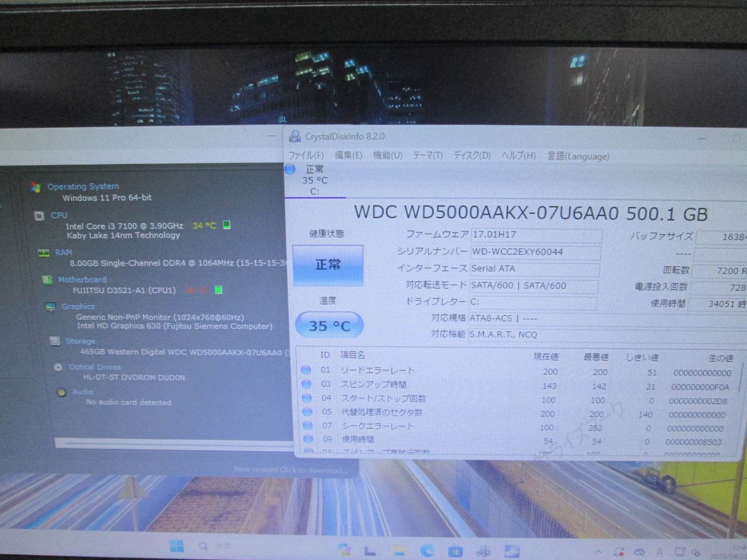Viewport: 747px width, 560px height.
Task: Click the 項目名 column header
Action: (x=352, y=355)
